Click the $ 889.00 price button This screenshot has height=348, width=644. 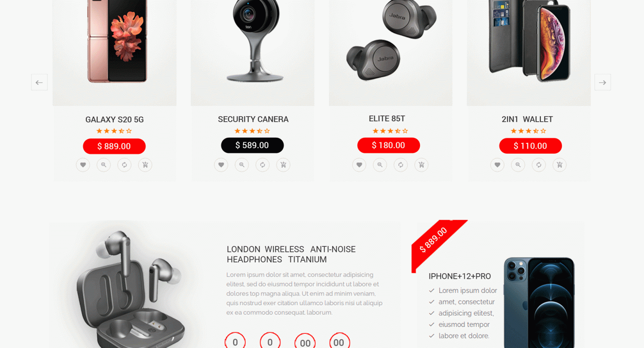click(114, 146)
